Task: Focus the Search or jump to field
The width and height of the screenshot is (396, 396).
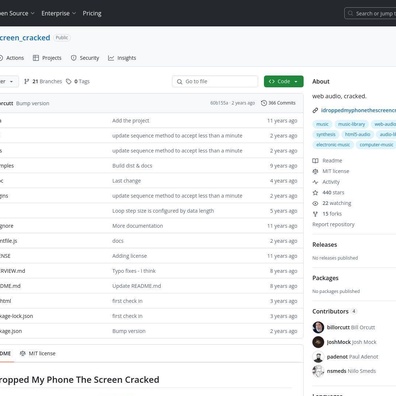Action: [x=370, y=13]
